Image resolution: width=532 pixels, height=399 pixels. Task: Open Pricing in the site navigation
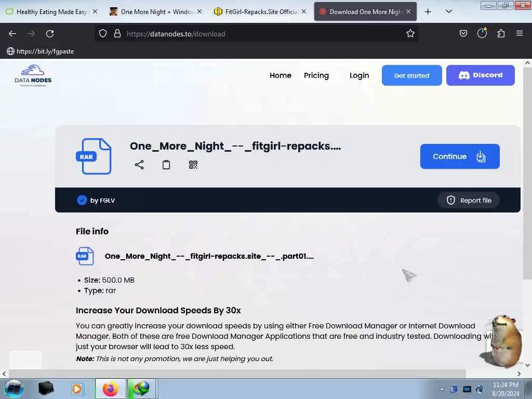316,75
